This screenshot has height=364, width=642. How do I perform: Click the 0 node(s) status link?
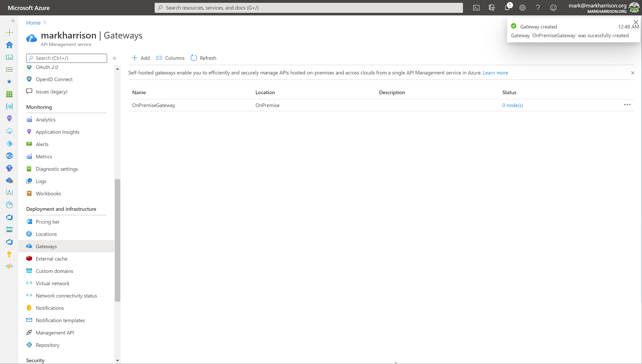[513, 105]
